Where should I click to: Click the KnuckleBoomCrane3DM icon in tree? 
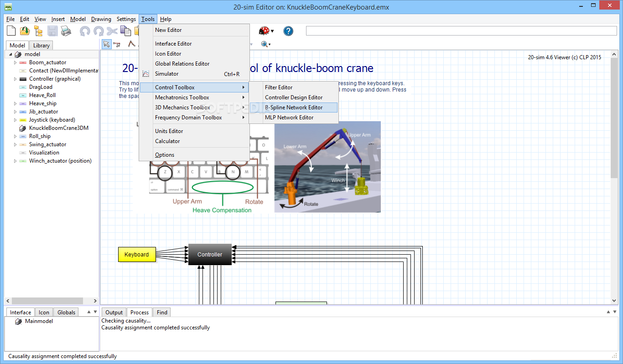[23, 128]
